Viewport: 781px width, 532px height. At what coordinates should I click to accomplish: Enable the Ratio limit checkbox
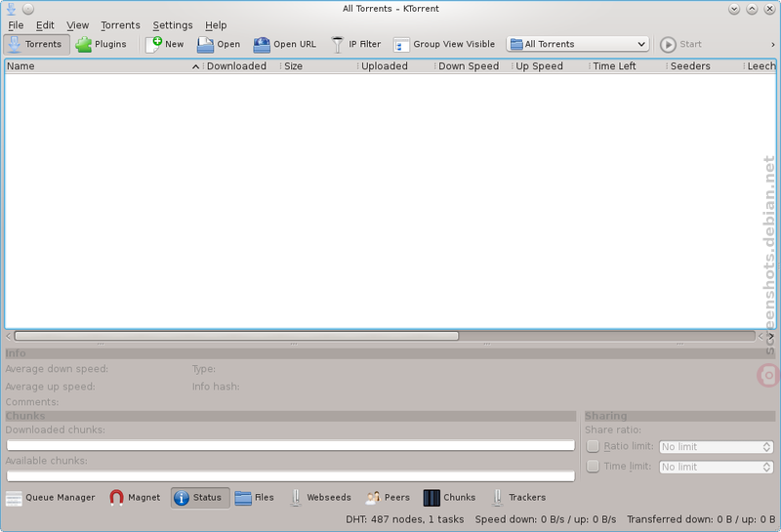(x=593, y=446)
